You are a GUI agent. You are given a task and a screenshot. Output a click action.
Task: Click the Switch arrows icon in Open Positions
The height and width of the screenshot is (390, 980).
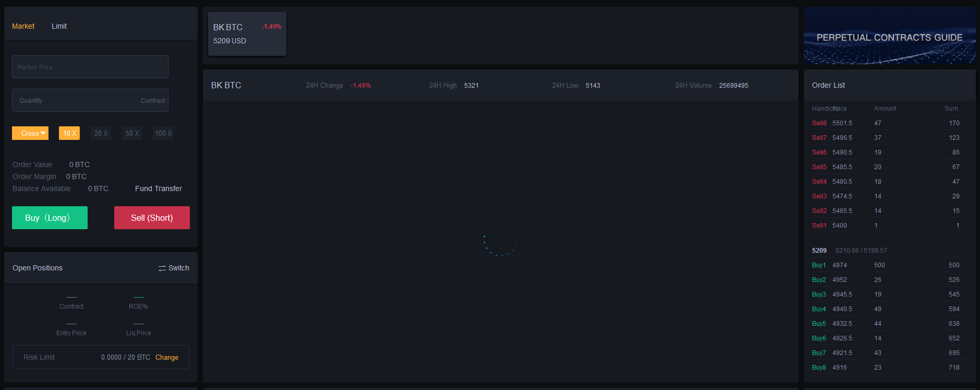click(162, 268)
